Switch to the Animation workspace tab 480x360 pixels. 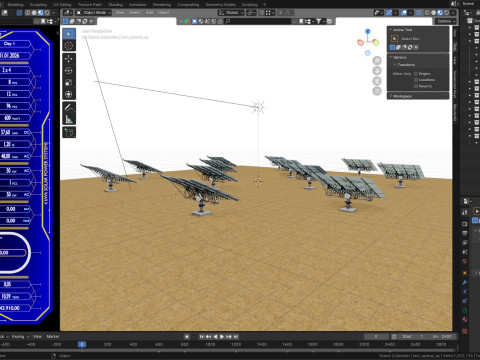tap(138, 5)
